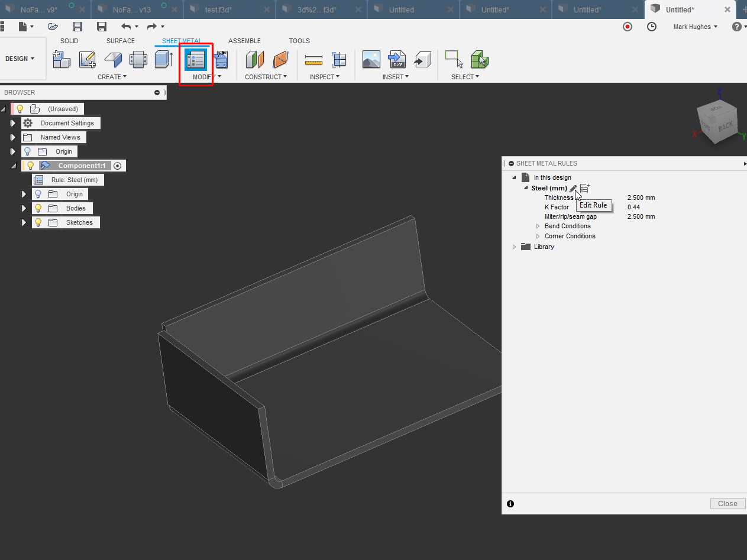The height and width of the screenshot is (560, 747).
Task: Expand the Library folder
Action: pyautogui.click(x=514, y=247)
